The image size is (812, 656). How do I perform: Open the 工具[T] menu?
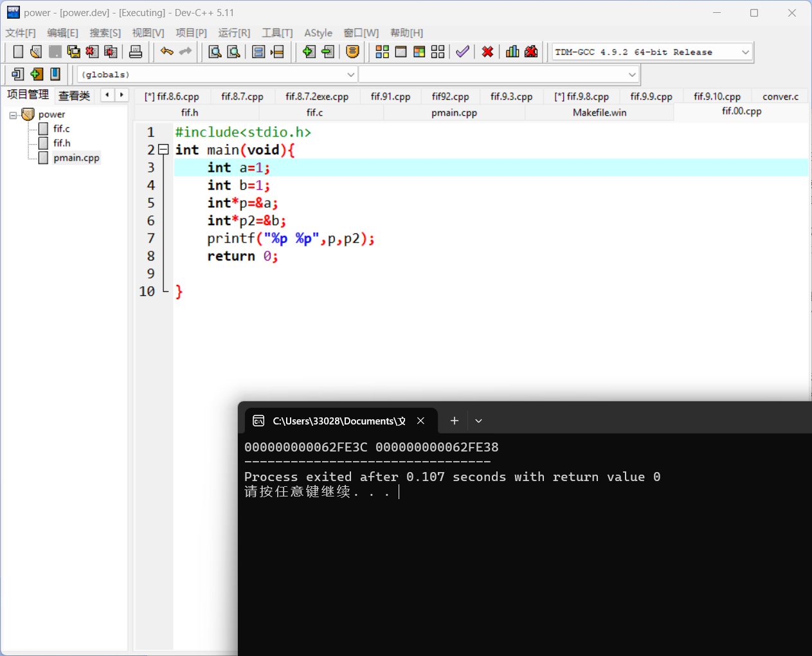pyautogui.click(x=277, y=33)
